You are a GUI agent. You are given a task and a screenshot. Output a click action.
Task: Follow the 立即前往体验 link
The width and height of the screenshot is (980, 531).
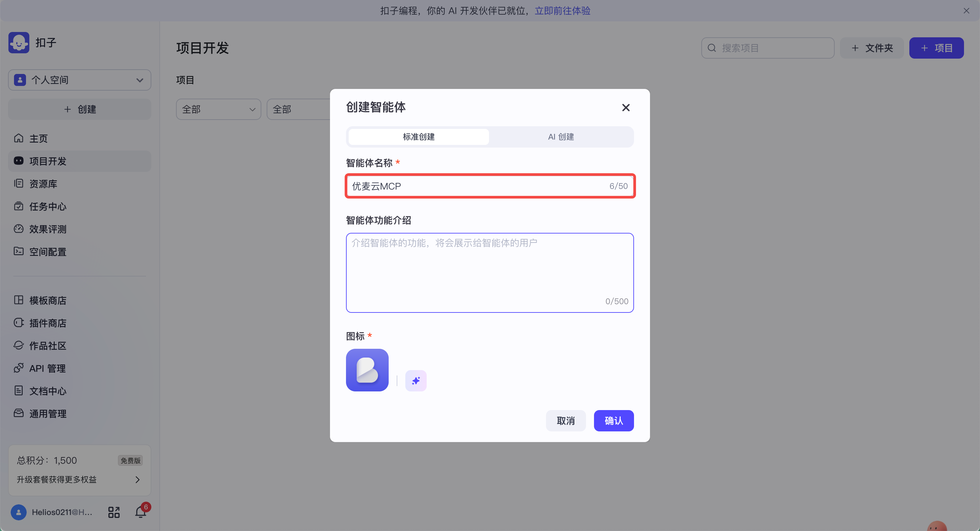point(562,11)
